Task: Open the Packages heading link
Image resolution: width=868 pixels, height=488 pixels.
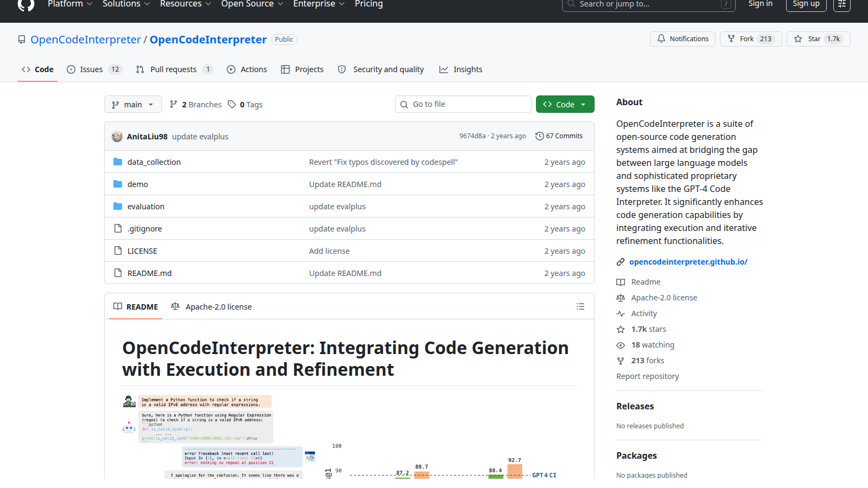Action: (636, 455)
